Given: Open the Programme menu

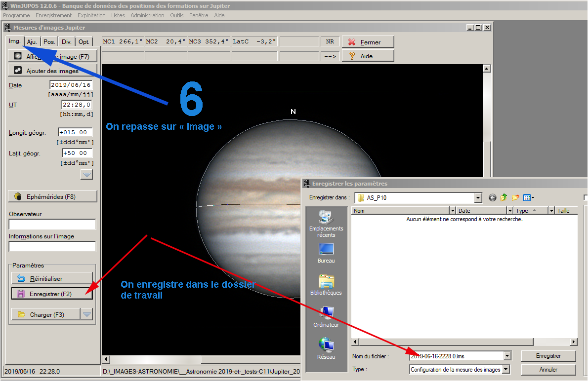Looking at the screenshot, I should coord(16,15).
